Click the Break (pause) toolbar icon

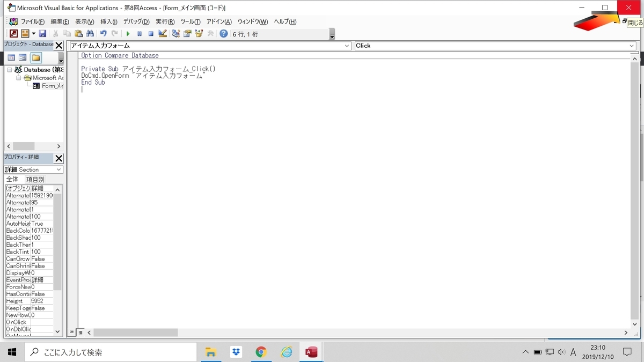tap(140, 33)
